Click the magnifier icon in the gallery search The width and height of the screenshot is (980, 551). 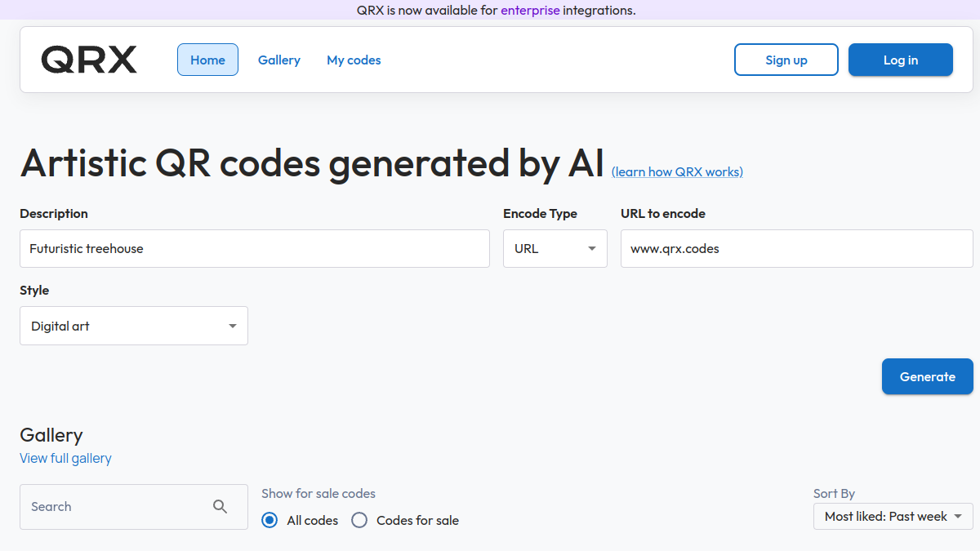coord(220,506)
